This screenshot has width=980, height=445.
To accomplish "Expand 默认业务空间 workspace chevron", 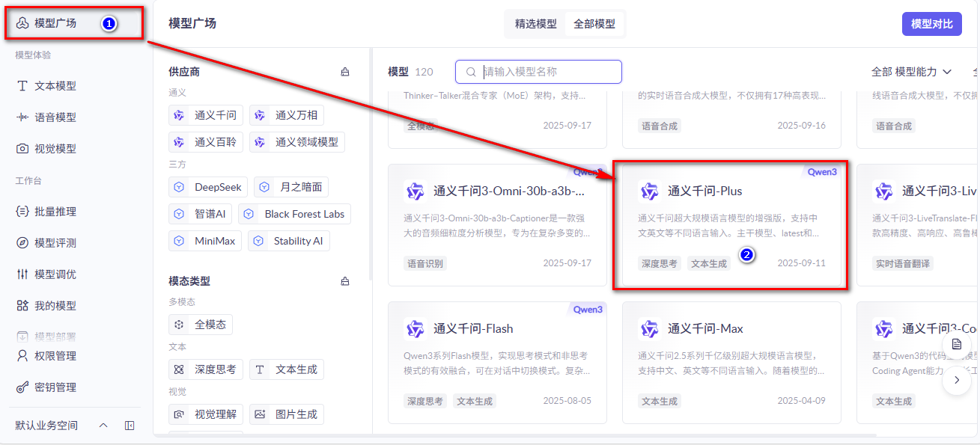I will point(103,426).
